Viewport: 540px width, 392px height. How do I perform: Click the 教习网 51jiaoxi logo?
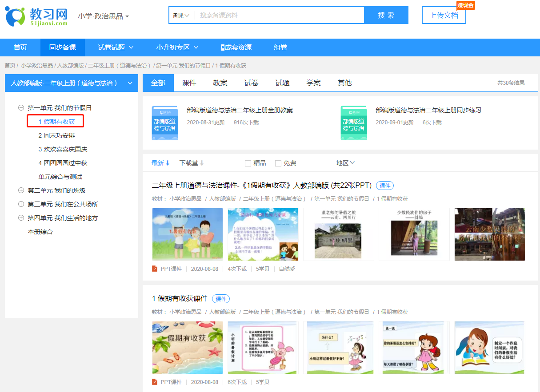(x=36, y=16)
